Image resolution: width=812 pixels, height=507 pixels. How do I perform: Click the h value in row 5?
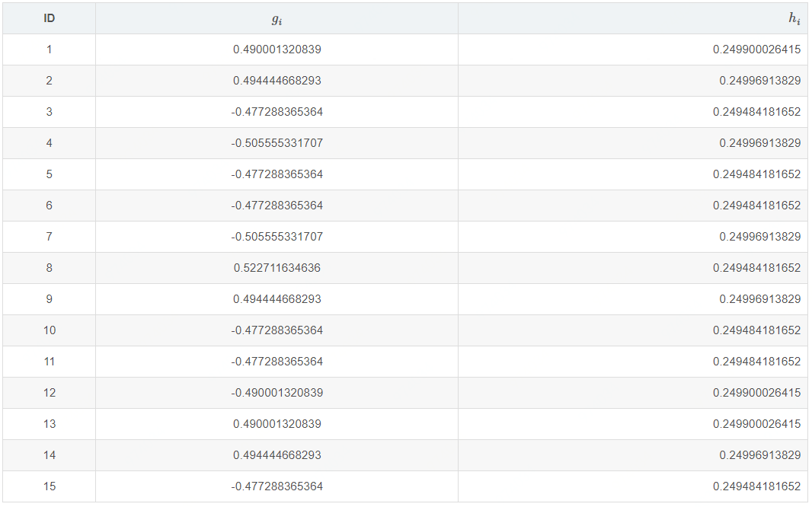tap(756, 174)
